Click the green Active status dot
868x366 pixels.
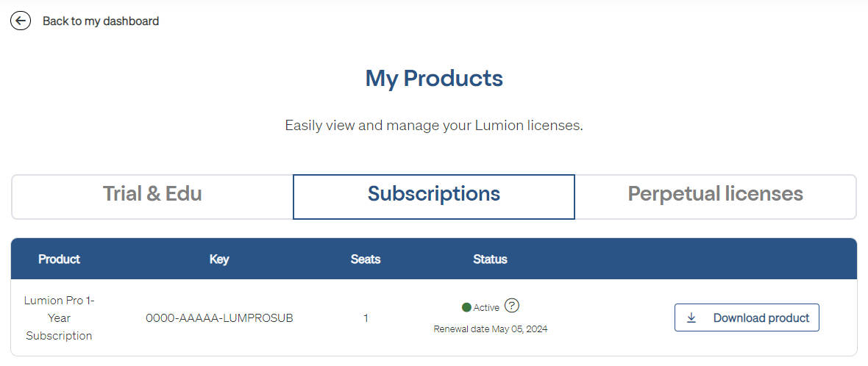[466, 308]
